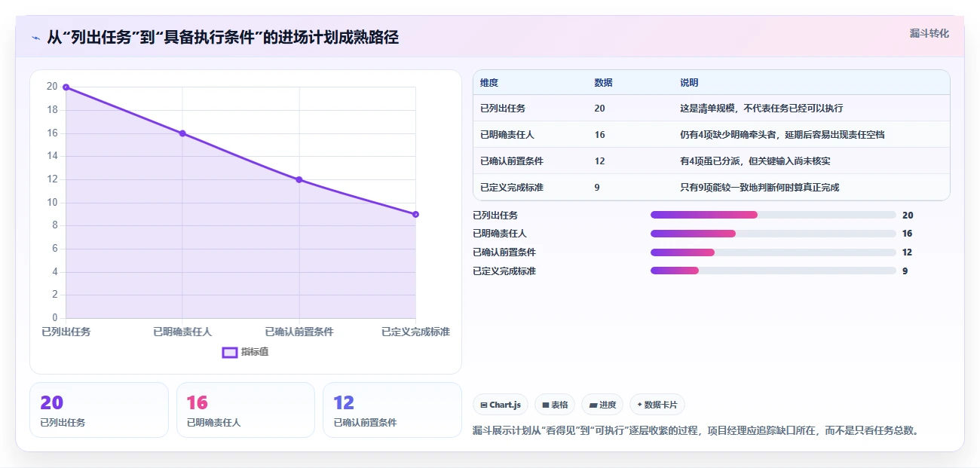Click the value 9 beside the last progress bar
Viewport: 980px width, 468px height.
point(905,271)
